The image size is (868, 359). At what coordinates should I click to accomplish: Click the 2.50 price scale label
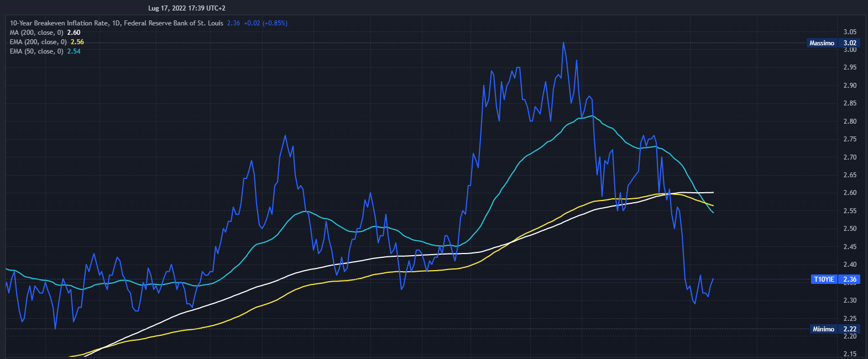click(x=850, y=229)
